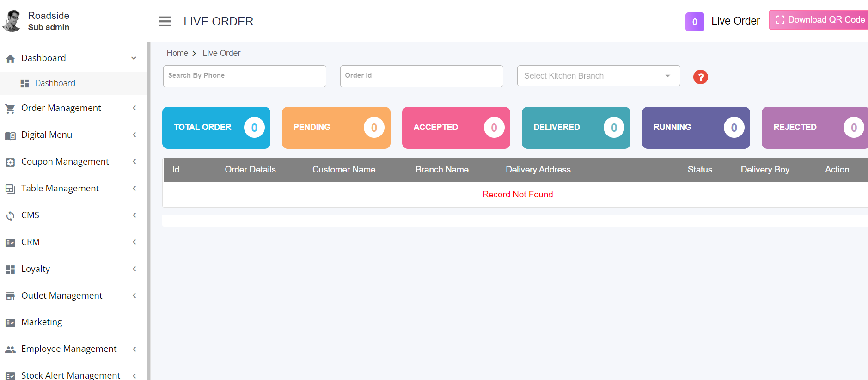The width and height of the screenshot is (868, 380).
Task: Select the Pending orders card
Action: click(x=336, y=128)
